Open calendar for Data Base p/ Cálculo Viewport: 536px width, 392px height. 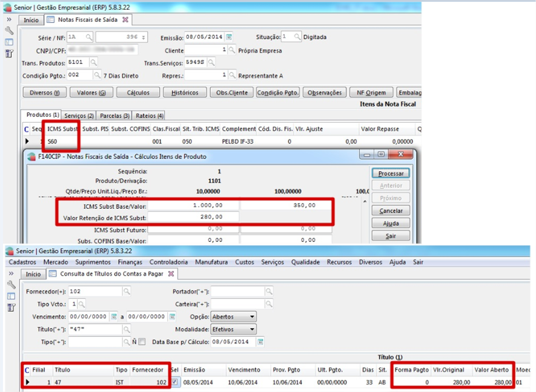coord(260,342)
